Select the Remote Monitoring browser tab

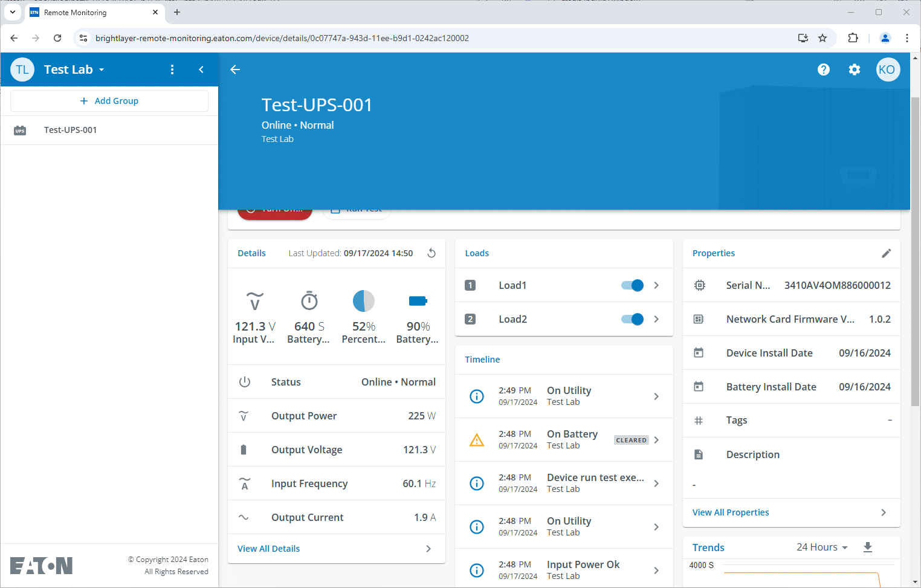94,12
